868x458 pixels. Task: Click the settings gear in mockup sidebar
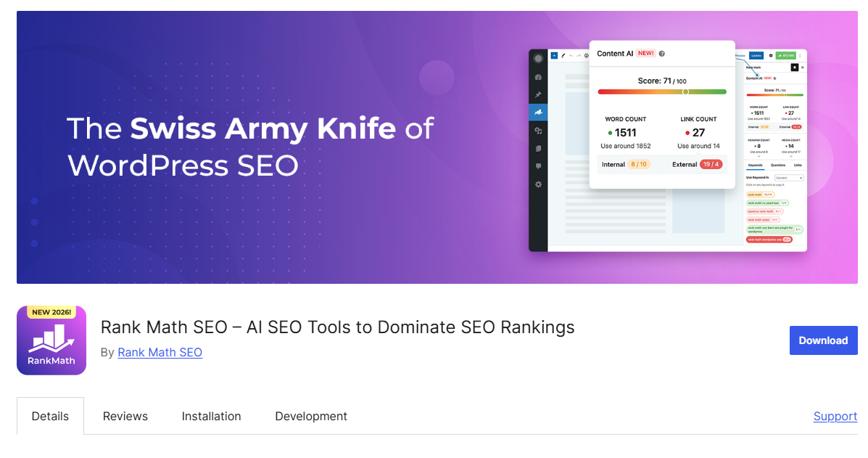(538, 184)
